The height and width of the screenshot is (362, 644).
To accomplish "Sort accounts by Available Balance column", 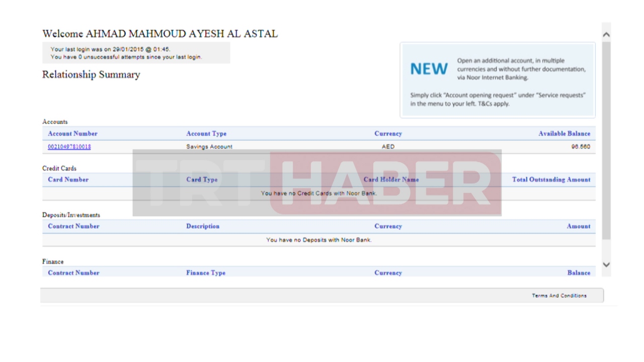I will pyautogui.click(x=565, y=134).
